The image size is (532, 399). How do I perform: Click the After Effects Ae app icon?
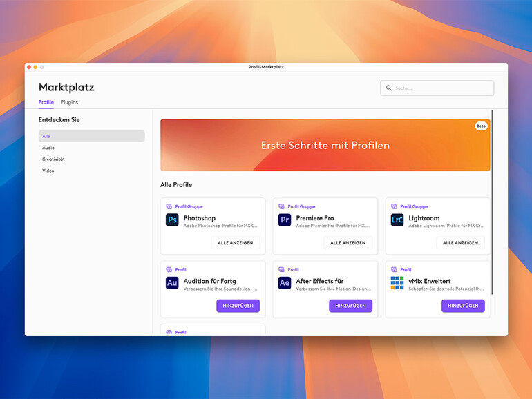tap(285, 283)
